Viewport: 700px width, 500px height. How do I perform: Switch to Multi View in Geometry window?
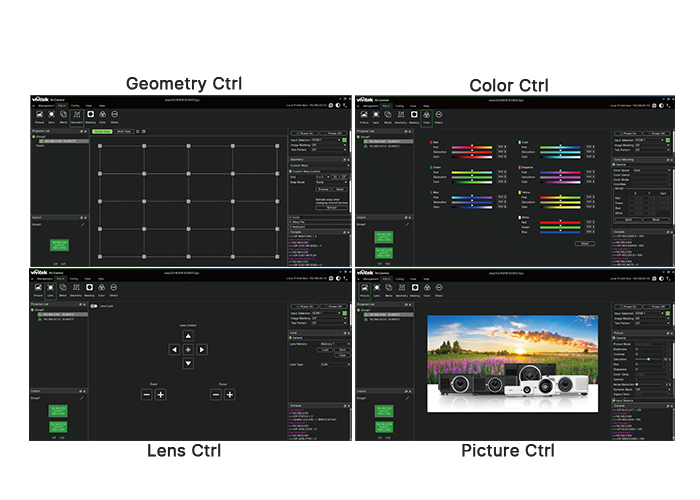tap(125, 131)
